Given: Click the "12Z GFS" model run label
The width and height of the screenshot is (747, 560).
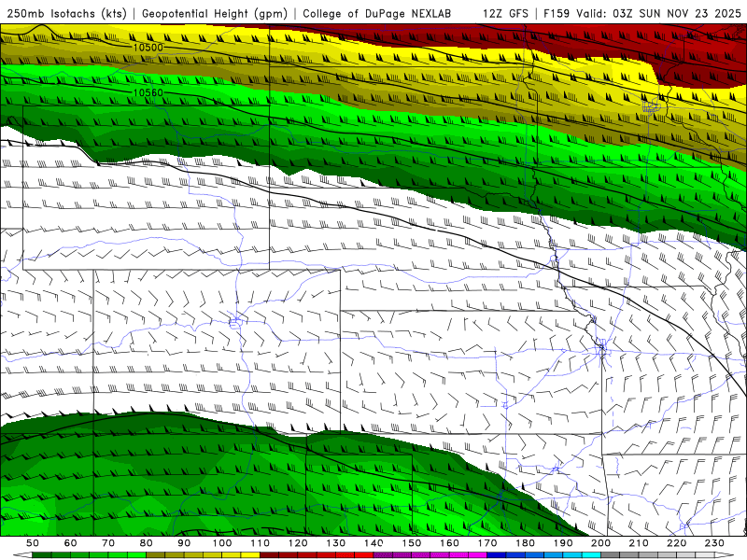Looking at the screenshot, I should 505,13.
